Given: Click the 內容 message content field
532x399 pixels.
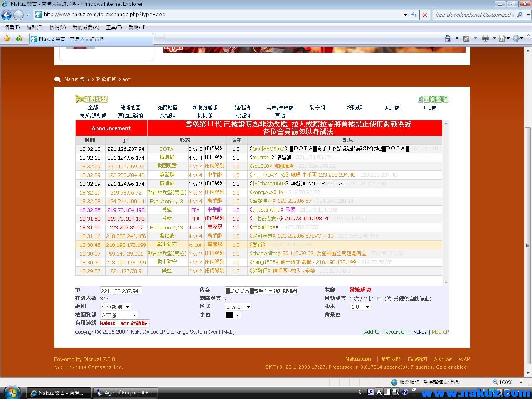Looking at the screenshot, I should pos(261,291).
